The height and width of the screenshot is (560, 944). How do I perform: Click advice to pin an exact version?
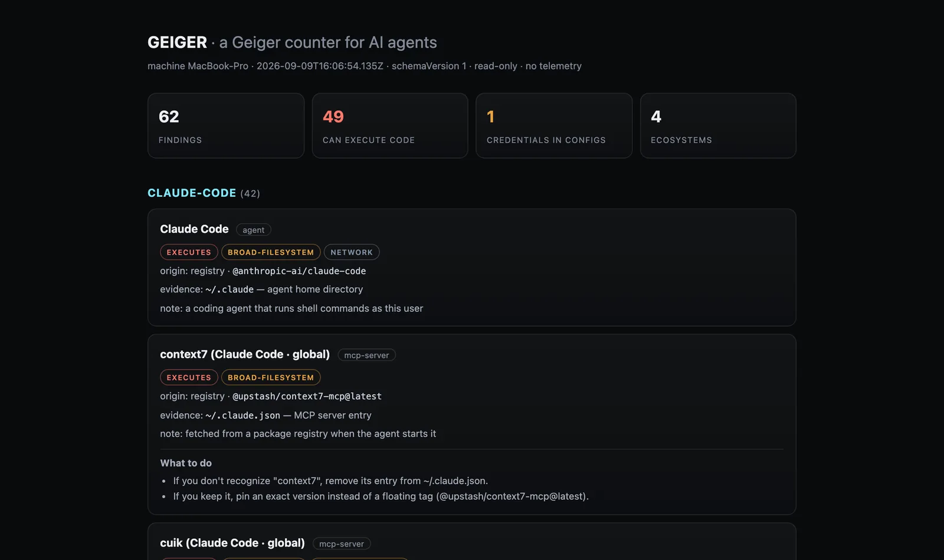(x=381, y=496)
